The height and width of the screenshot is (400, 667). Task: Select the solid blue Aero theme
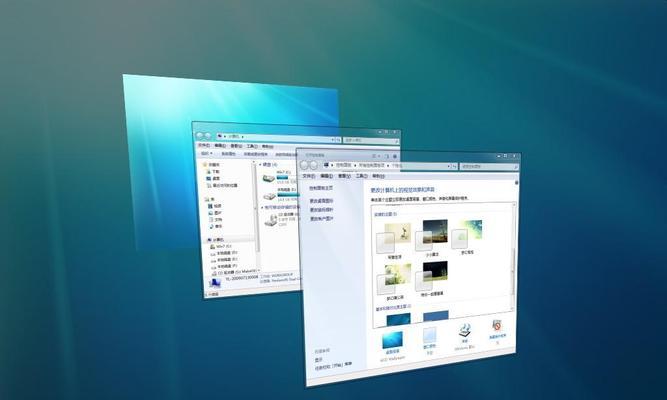tap(436, 317)
